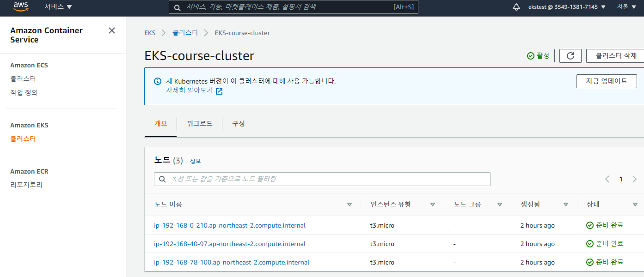Click the EKS-course-cluster page heading

199,56
